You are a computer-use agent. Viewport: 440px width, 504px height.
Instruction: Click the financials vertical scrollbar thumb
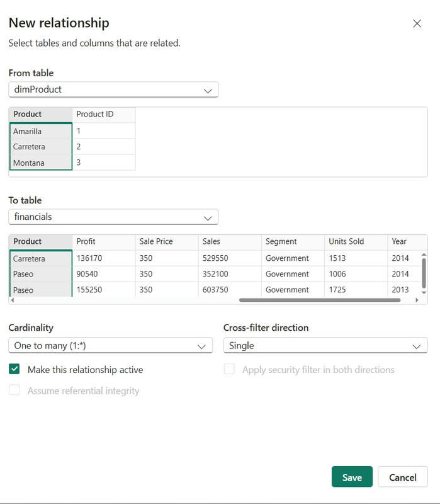tap(424, 271)
